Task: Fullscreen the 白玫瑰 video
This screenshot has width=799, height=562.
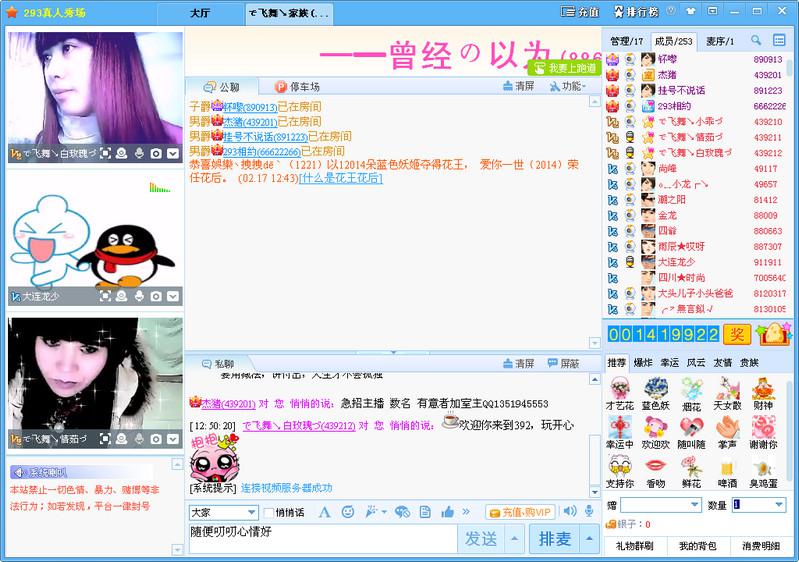Action: point(105,153)
